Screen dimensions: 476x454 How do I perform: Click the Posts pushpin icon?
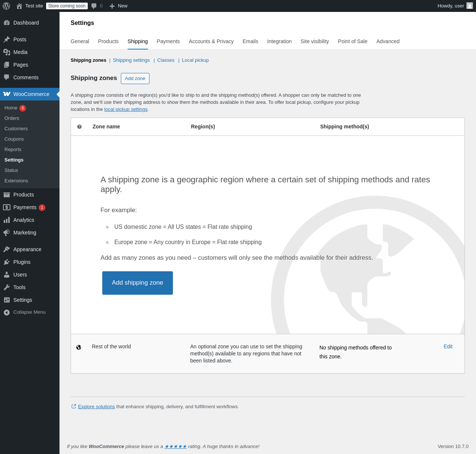coord(7,39)
